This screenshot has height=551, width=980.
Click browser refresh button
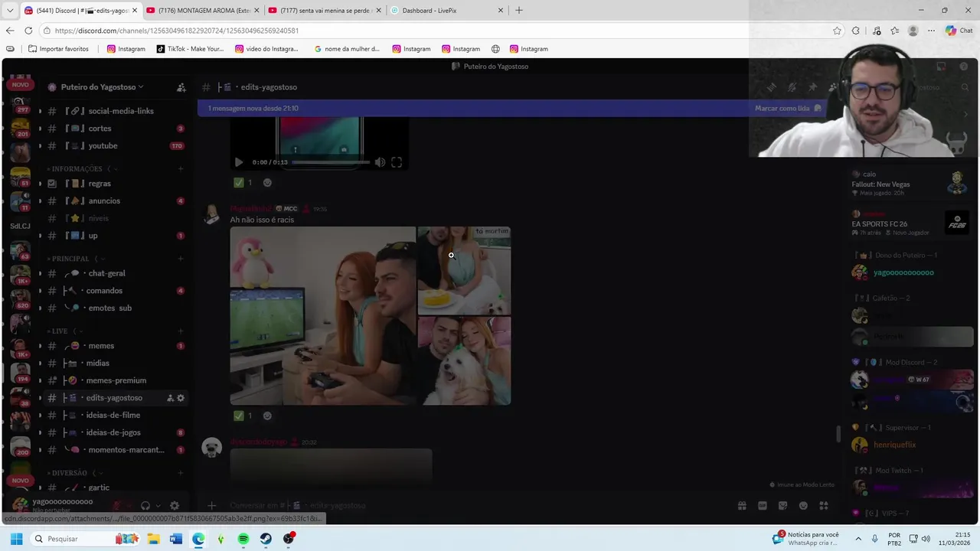click(x=28, y=31)
